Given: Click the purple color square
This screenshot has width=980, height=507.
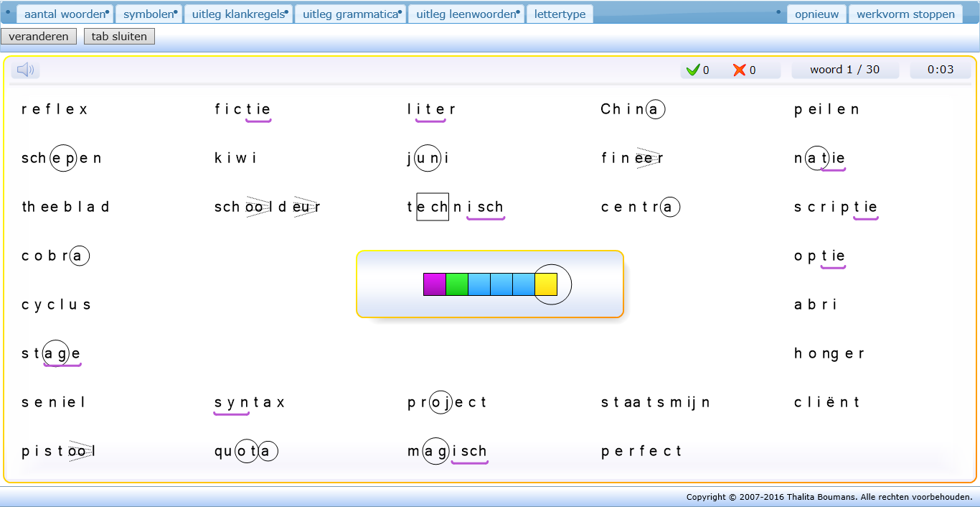Looking at the screenshot, I should (x=435, y=284).
